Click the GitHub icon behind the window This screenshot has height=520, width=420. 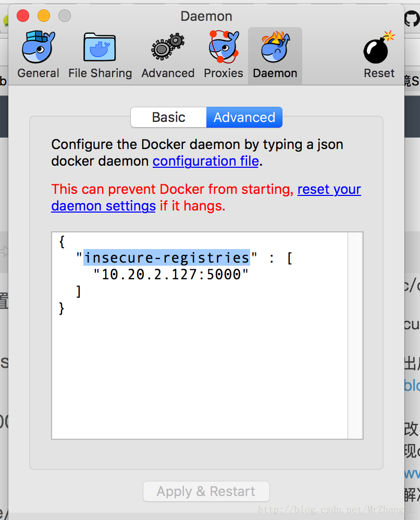point(412,19)
